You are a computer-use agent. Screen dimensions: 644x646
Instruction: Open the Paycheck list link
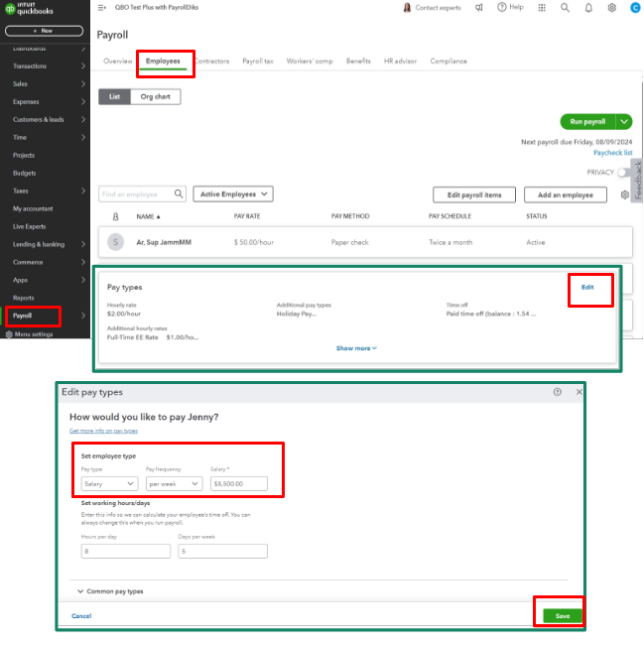point(612,153)
